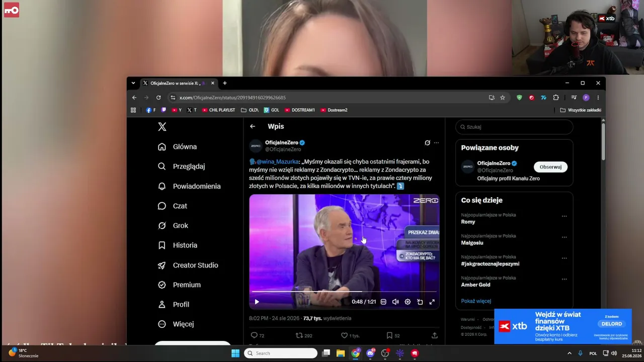Image resolution: width=644 pixels, height=362 pixels.
Task: Open the Wszystkie zakładki folder
Action: pyautogui.click(x=581, y=110)
